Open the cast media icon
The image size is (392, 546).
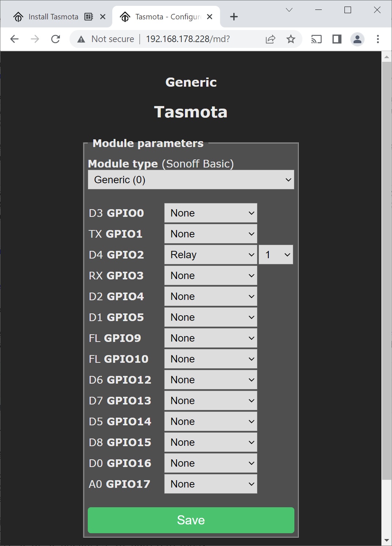point(316,39)
